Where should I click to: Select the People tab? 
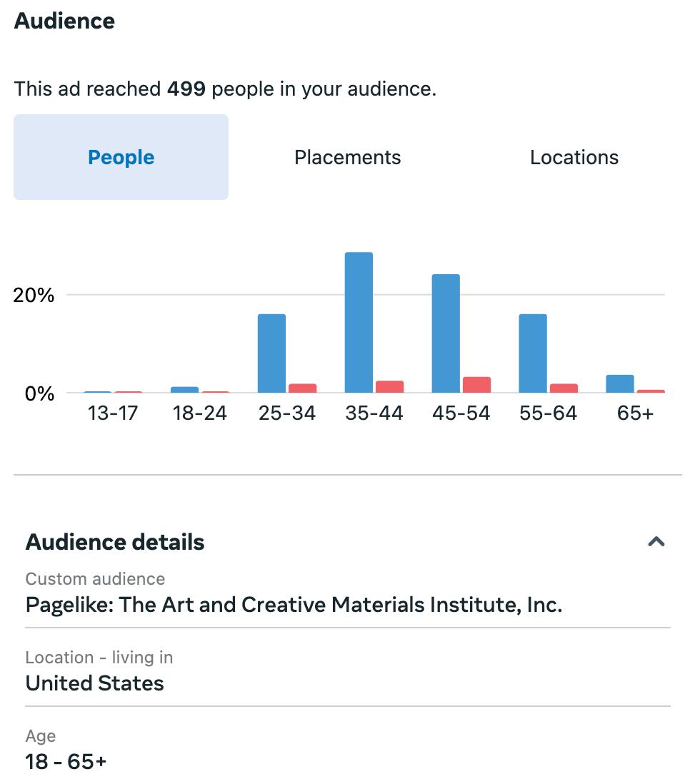[x=121, y=157]
